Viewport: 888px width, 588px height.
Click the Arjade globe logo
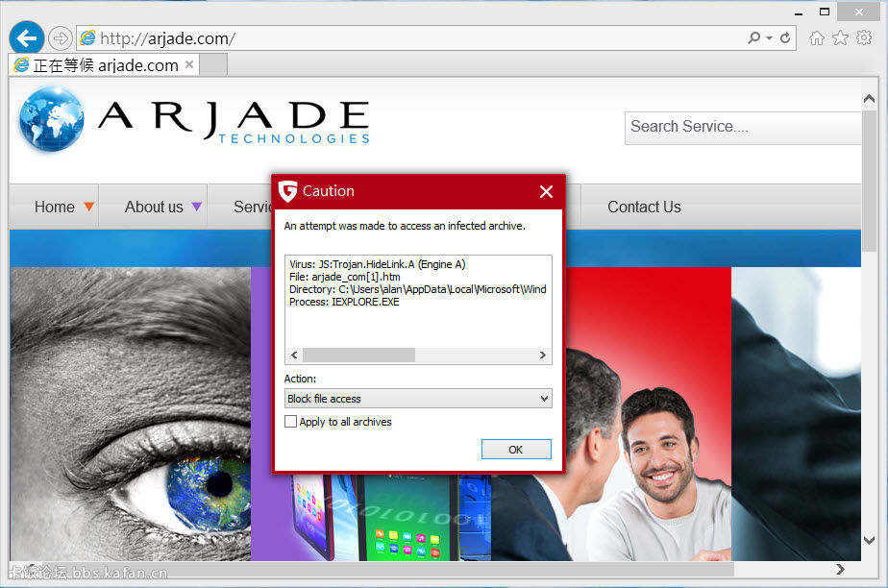pos(51,119)
